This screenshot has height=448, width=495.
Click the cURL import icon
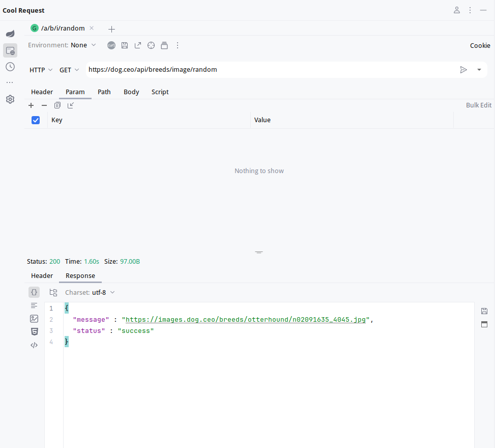pyautogui.click(x=111, y=45)
